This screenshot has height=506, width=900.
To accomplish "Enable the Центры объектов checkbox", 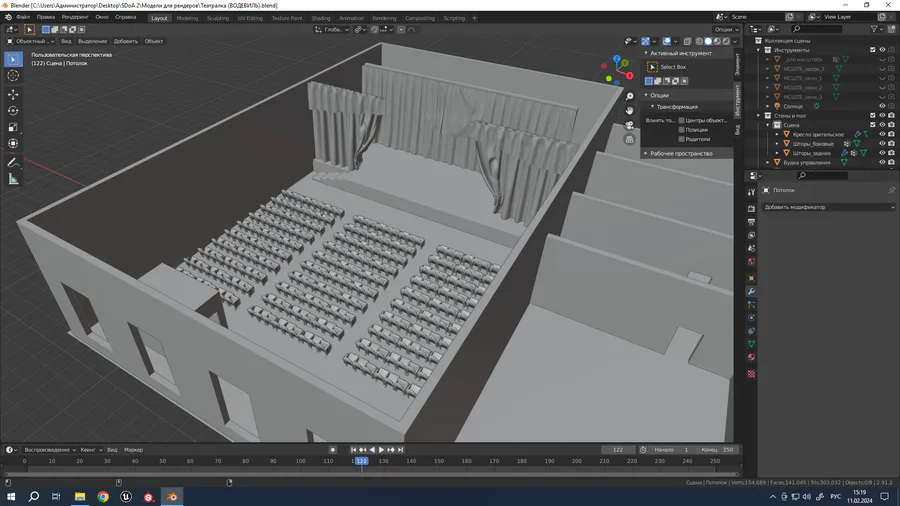I will coord(681,120).
